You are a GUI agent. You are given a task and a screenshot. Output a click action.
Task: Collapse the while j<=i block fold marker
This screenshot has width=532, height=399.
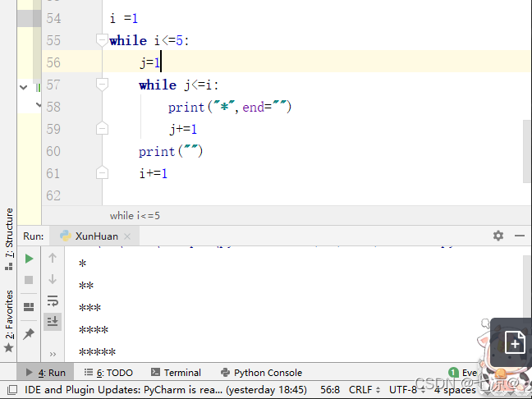tap(102, 84)
